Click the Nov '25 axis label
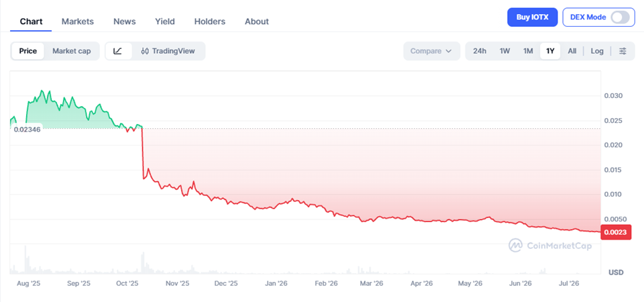 178,283
